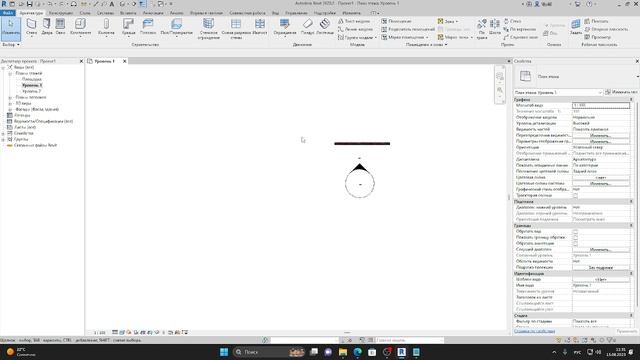Click the Помещение (Room) tool
The image size is (640, 360).
(396, 21)
